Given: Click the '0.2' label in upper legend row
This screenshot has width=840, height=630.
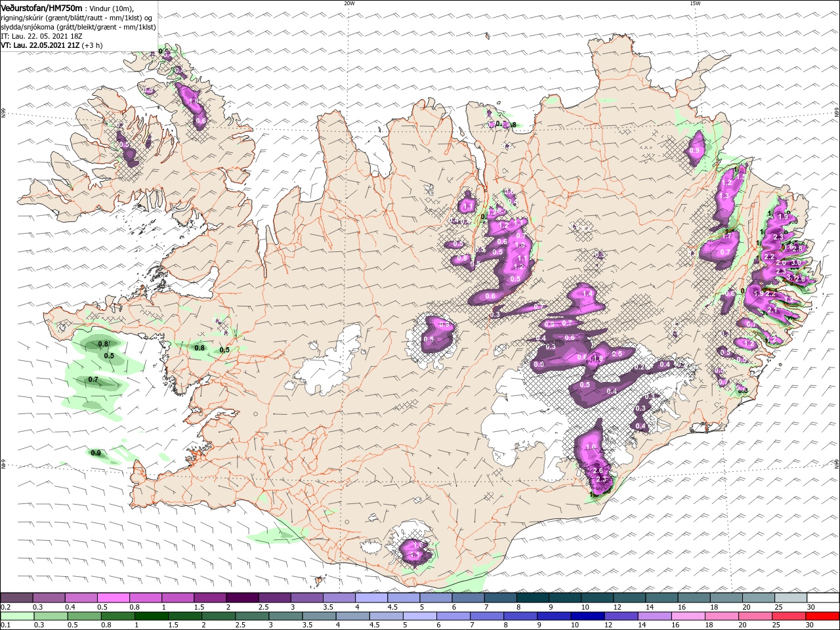Looking at the screenshot, I should [x=5, y=607].
